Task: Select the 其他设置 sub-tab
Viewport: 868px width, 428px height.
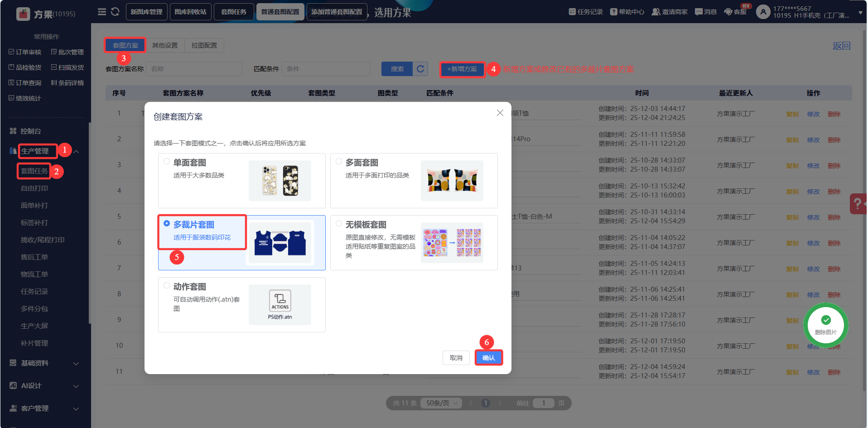Action: (x=165, y=45)
